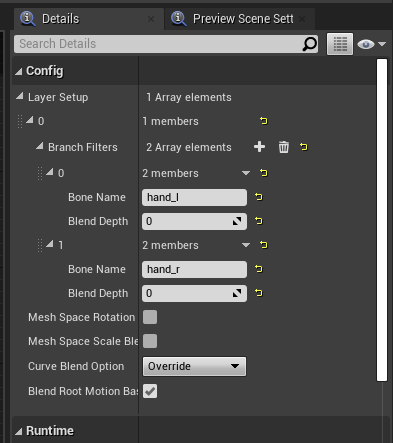Toggle Mesh Space Scale Blend checkbox
The height and width of the screenshot is (443, 393).
(x=150, y=341)
